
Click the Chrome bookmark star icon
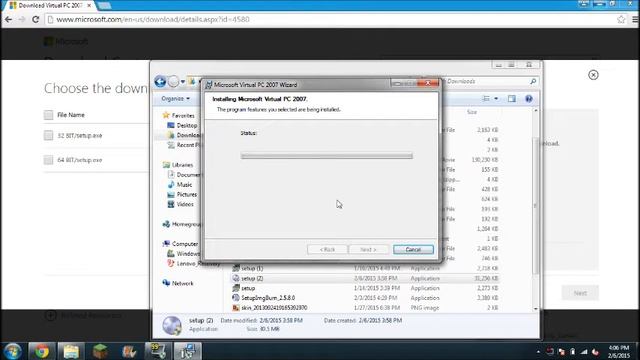pos(621,19)
